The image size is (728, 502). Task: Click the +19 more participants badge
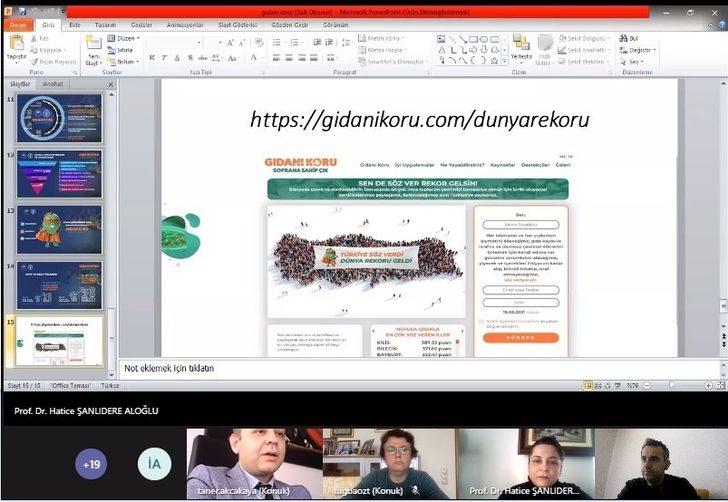point(91,464)
